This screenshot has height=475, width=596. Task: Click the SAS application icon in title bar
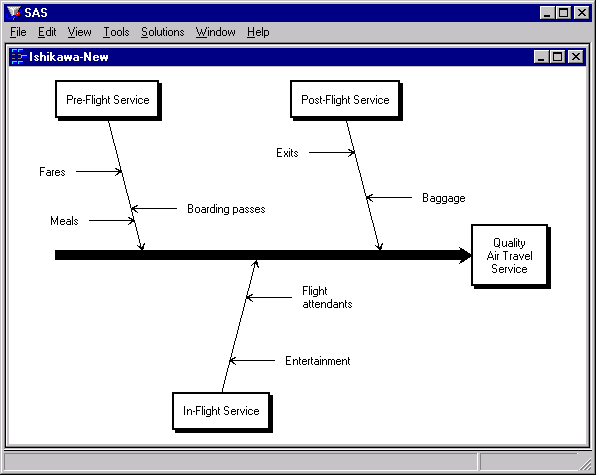click(14, 13)
